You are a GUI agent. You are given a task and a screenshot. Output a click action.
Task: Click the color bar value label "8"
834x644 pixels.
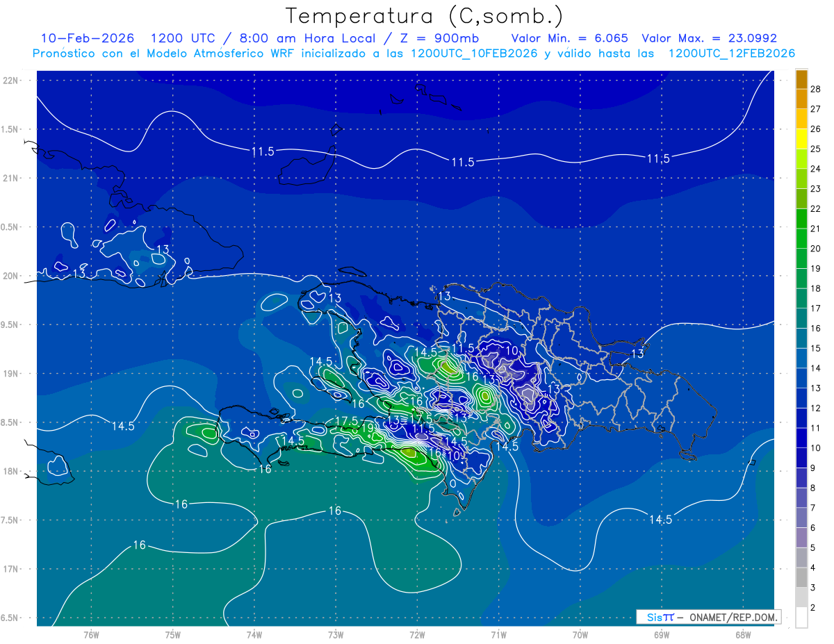(813, 488)
